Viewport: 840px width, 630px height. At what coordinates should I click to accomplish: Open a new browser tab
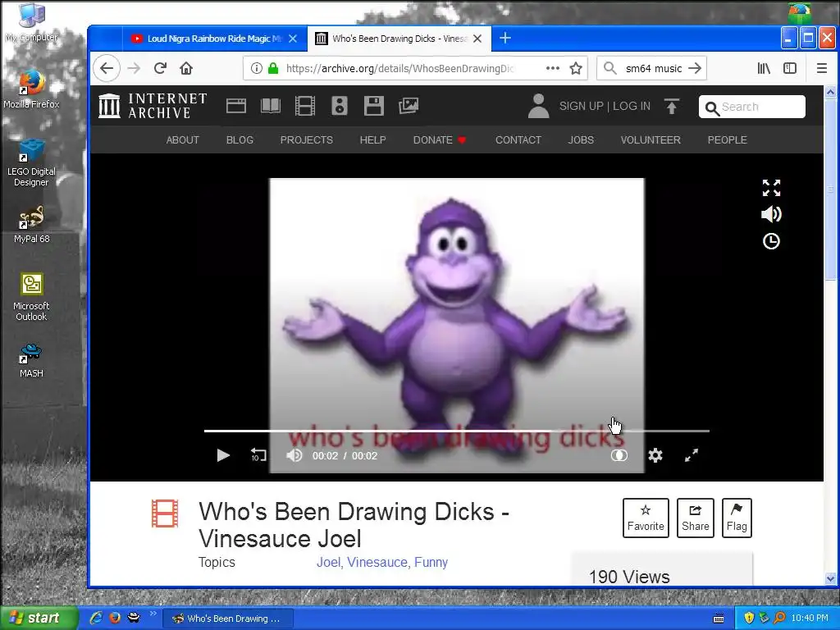(x=504, y=38)
